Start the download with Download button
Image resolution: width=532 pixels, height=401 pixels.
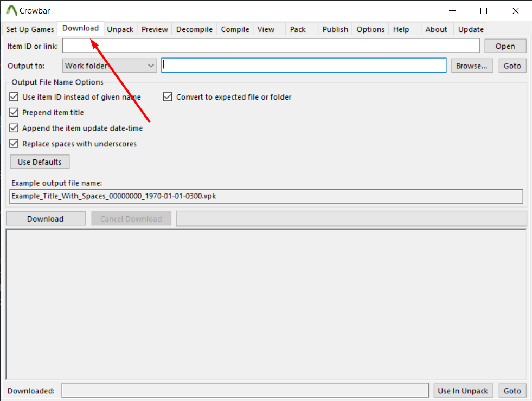point(46,218)
